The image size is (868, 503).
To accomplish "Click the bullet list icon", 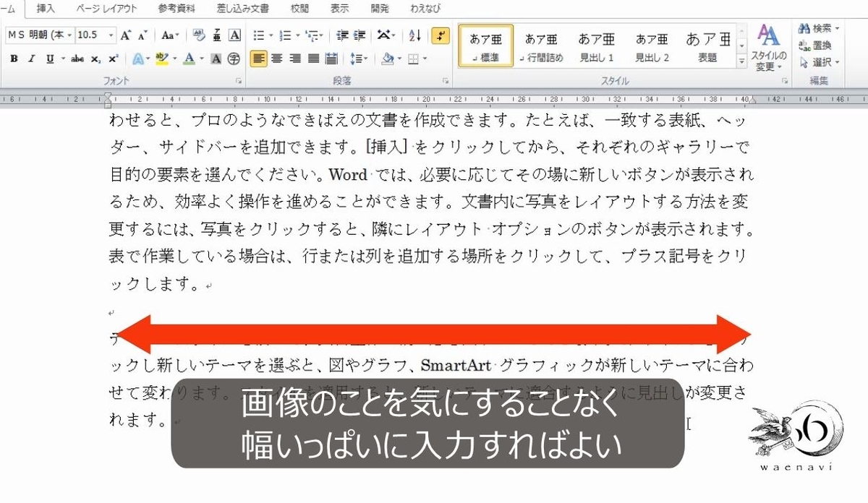I will [259, 35].
